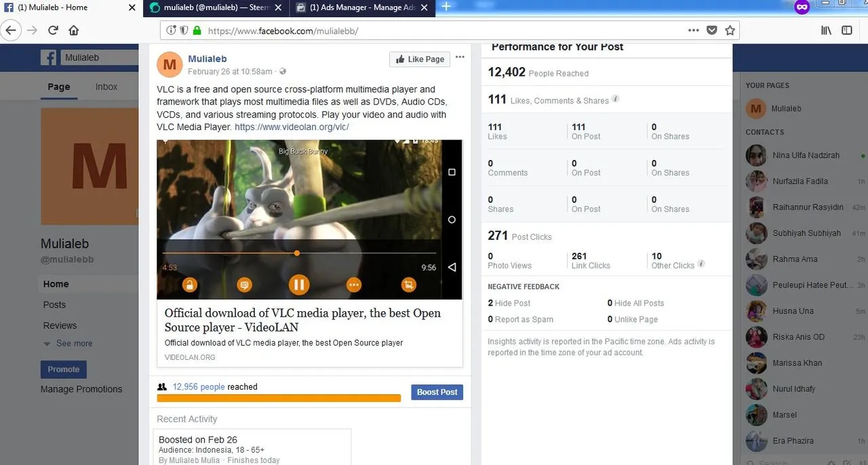Tap the VLC more-options dots icon
Image resolution: width=868 pixels, height=465 pixels.
[x=354, y=285]
